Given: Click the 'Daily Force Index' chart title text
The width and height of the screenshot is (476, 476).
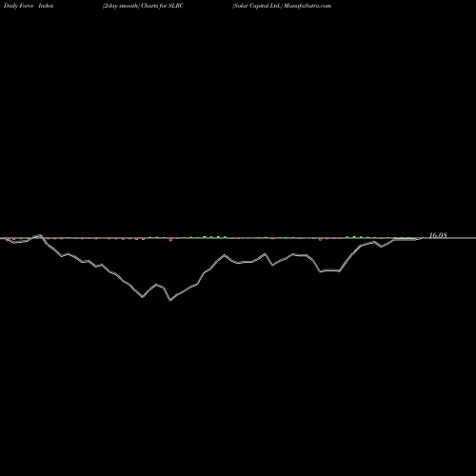Looking at the screenshot, I should coord(29,6).
